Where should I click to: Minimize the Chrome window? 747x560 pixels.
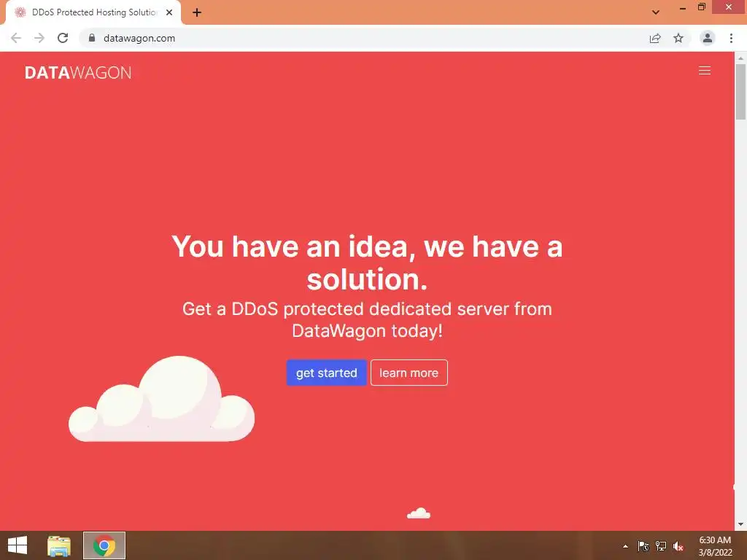[x=682, y=7]
